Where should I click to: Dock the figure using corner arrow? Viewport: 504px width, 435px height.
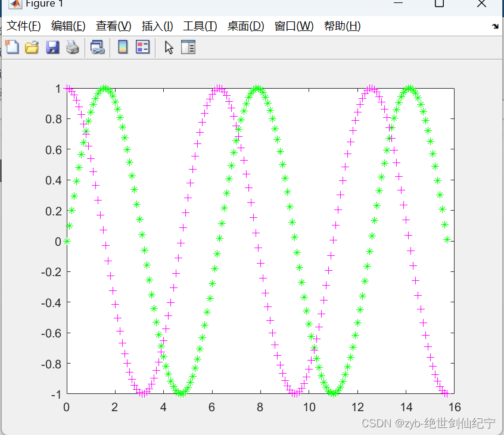point(495,26)
